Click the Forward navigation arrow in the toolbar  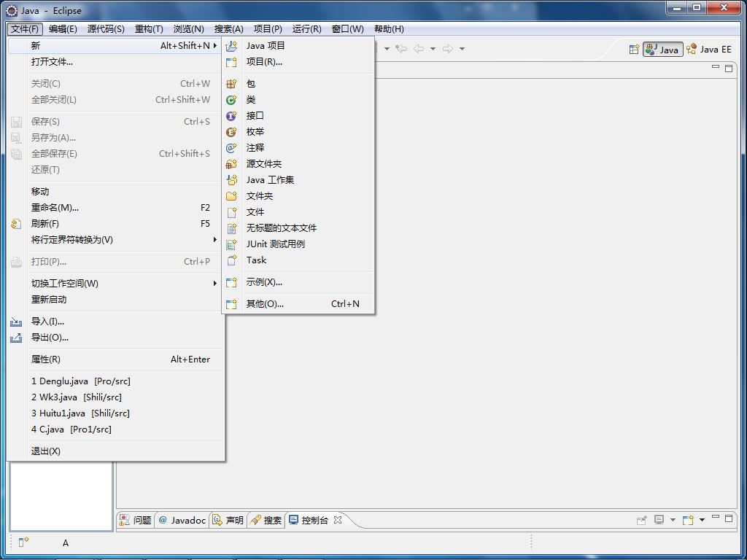click(x=448, y=49)
